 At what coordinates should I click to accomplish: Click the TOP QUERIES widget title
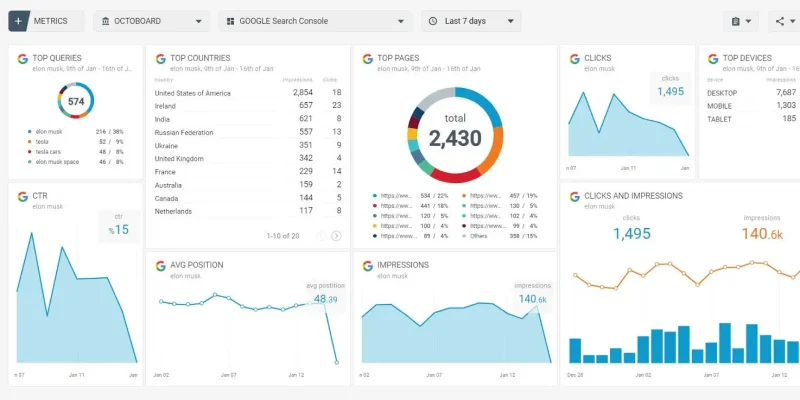pyautogui.click(x=57, y=58)
